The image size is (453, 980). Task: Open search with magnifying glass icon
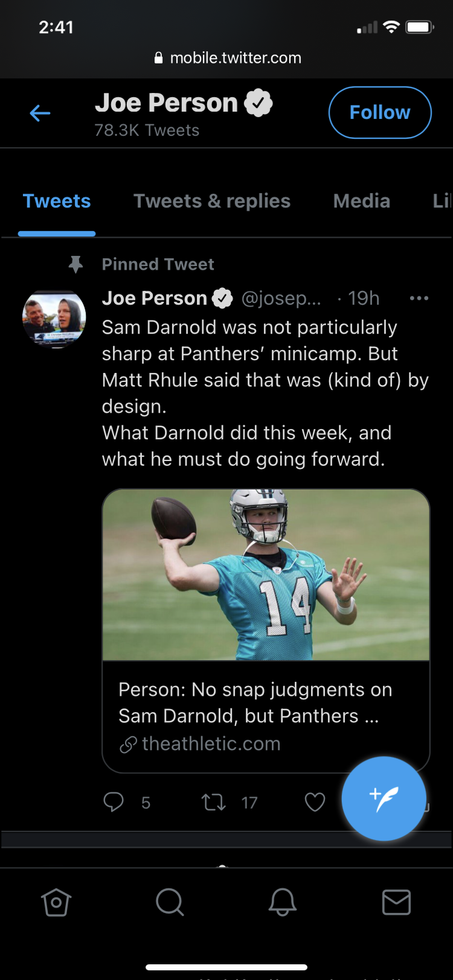170,903
